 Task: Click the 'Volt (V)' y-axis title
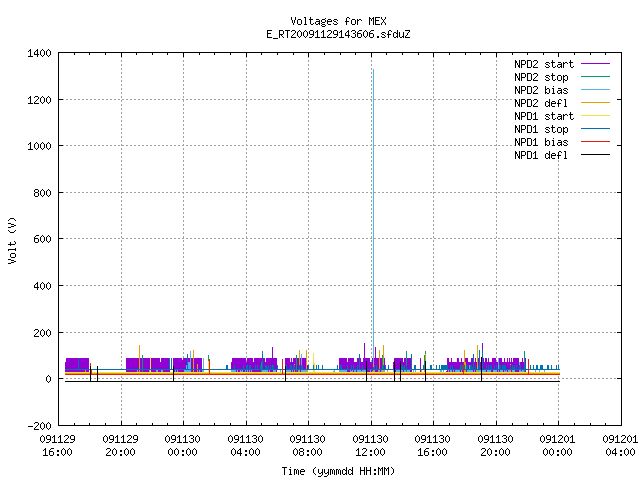12,240
